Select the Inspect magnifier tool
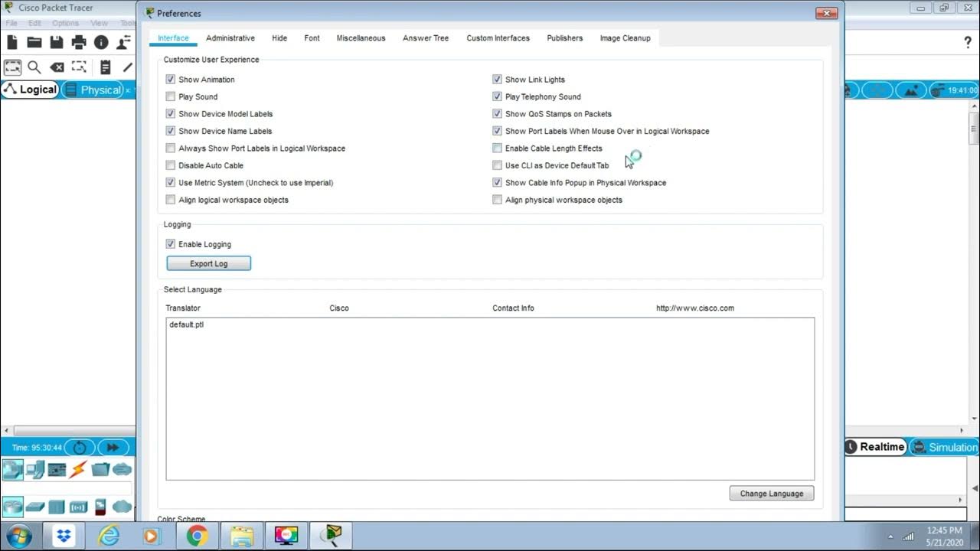 coord(34,67)
